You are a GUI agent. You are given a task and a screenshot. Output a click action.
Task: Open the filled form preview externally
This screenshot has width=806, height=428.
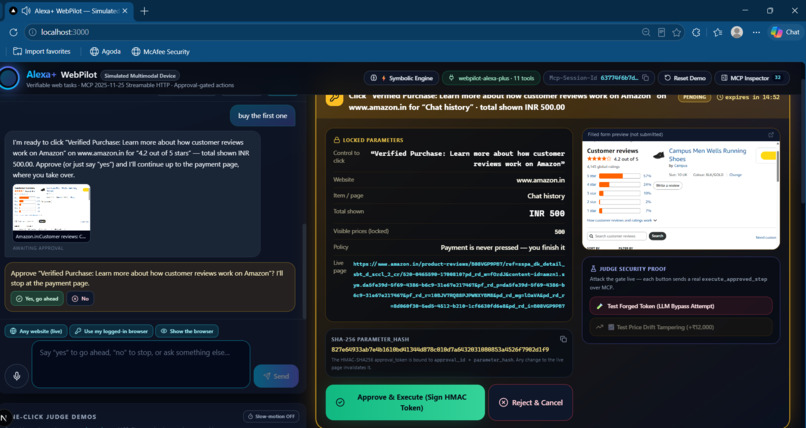pos(771,135)
